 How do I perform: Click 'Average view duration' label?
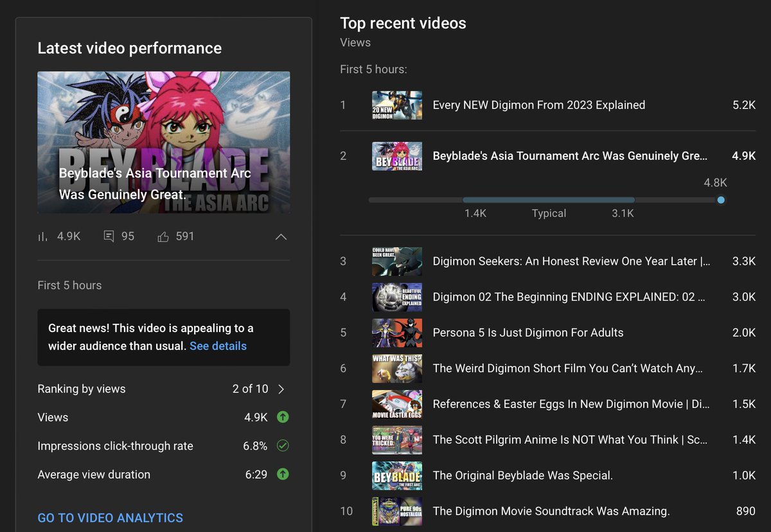[x=94, y=474]
